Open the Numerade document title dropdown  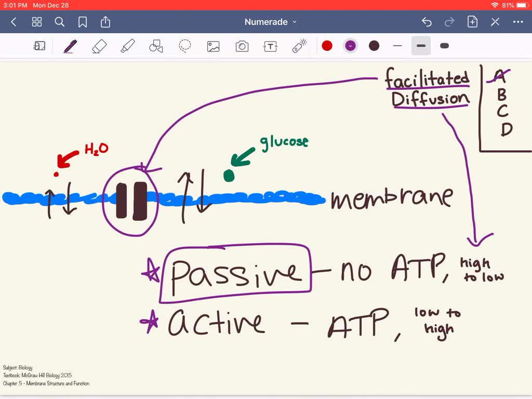270,22
